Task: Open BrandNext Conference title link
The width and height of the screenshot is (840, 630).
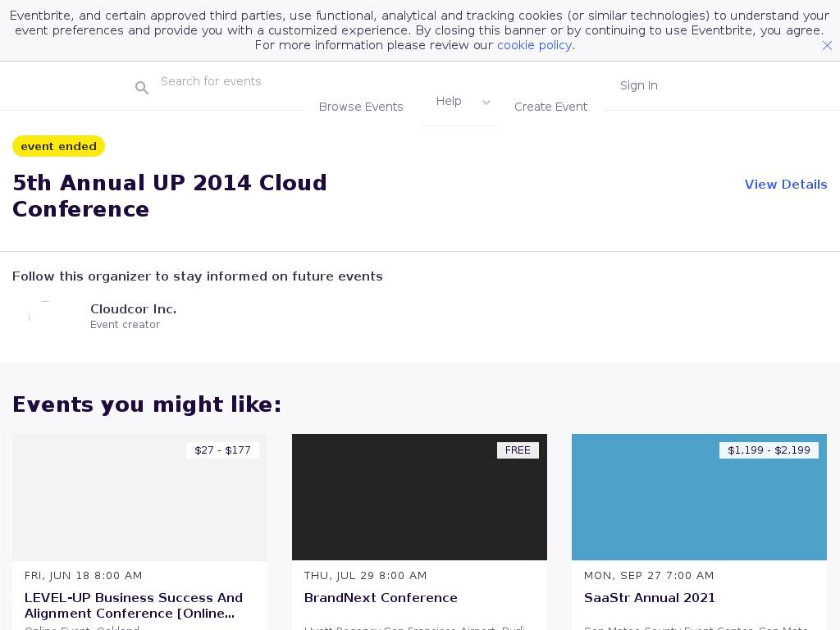Action: click(381, 598)
